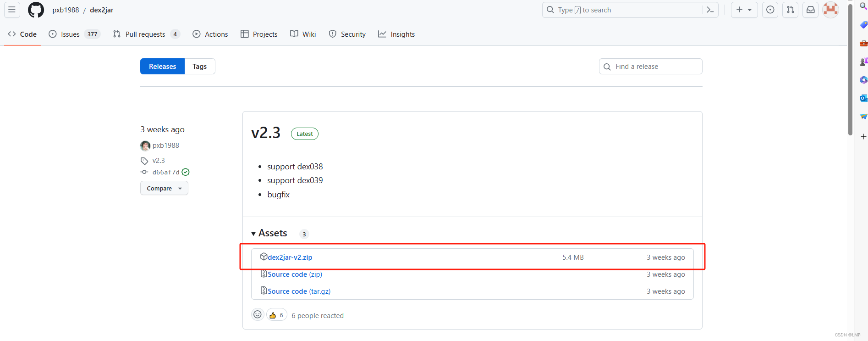Open the create new plus dropdown

(744, 10)
